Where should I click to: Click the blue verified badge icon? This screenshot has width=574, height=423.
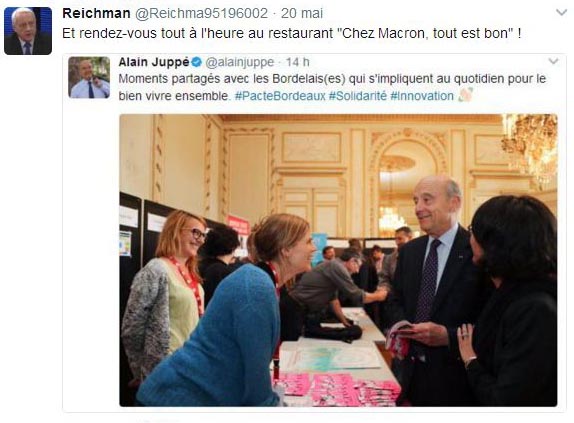[197, 62]
